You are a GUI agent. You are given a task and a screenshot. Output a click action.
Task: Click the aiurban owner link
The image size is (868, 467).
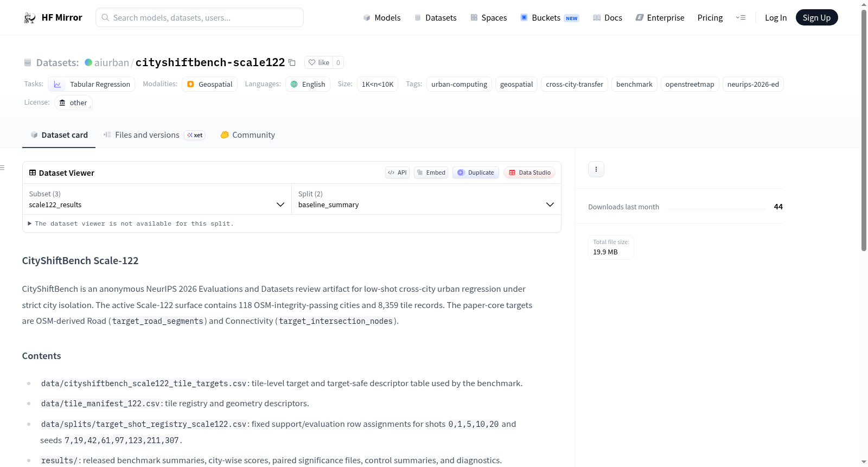point(112,62)
